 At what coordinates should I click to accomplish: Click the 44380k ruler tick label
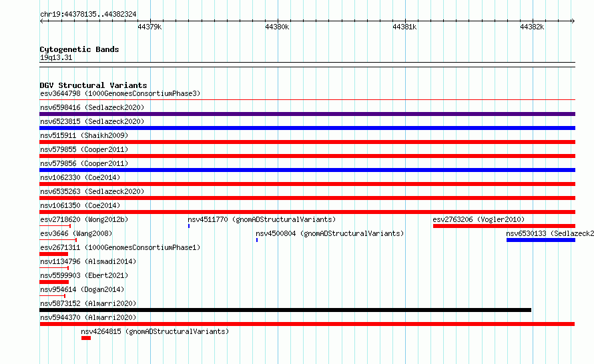point(277,27)
